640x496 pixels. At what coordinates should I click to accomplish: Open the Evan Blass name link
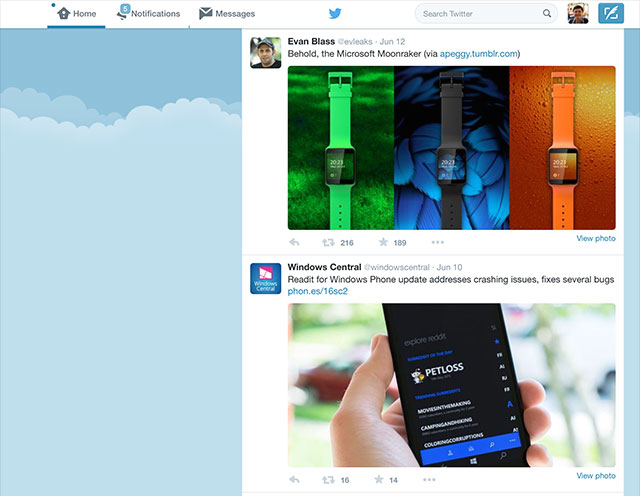[x=311, y=41]
